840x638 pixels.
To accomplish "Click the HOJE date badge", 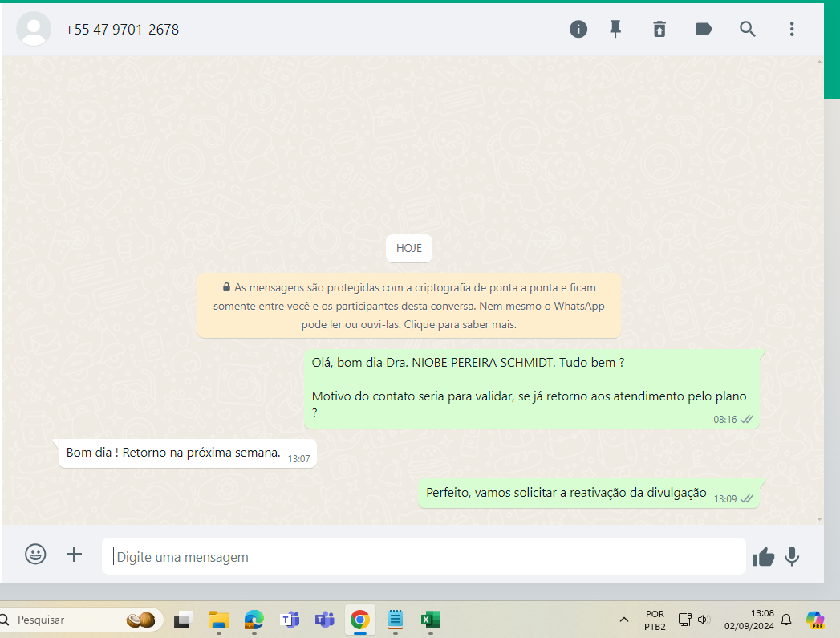I will pyautogui.click(x=408, y=248).
